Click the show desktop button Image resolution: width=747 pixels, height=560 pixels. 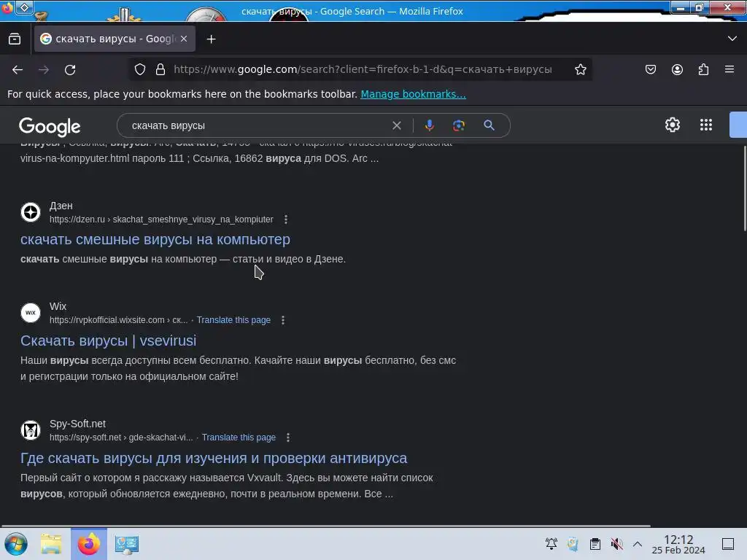728,544
